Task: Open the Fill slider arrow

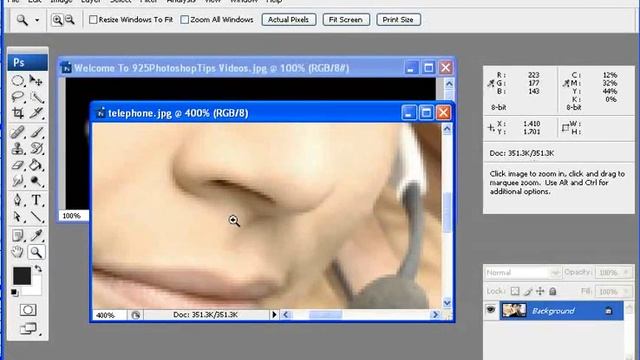Action: 627,291
